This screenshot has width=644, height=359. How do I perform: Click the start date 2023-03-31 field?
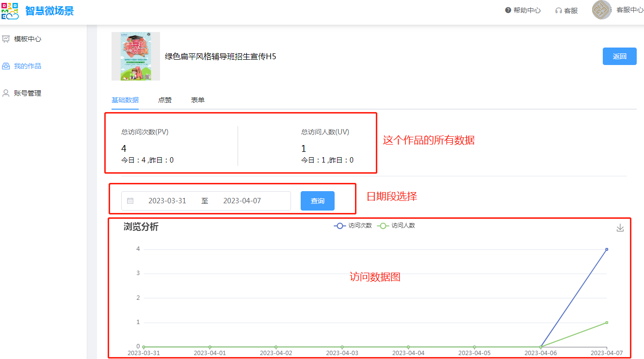[167, 201]
